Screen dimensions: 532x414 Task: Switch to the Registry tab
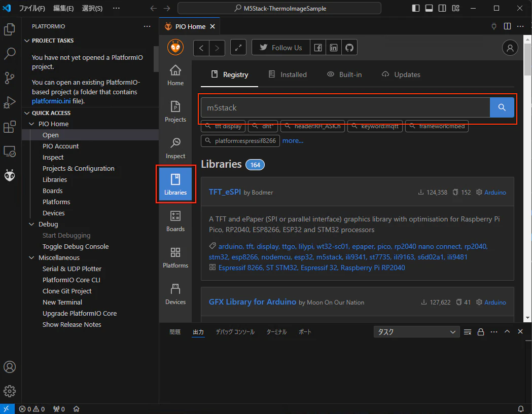(229, 74)
